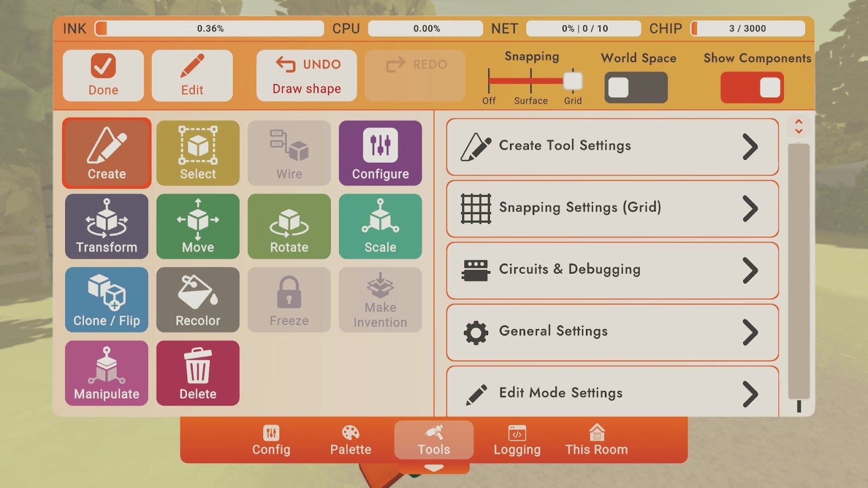
Task: Open the Palette tab
Action: [350, 440]
